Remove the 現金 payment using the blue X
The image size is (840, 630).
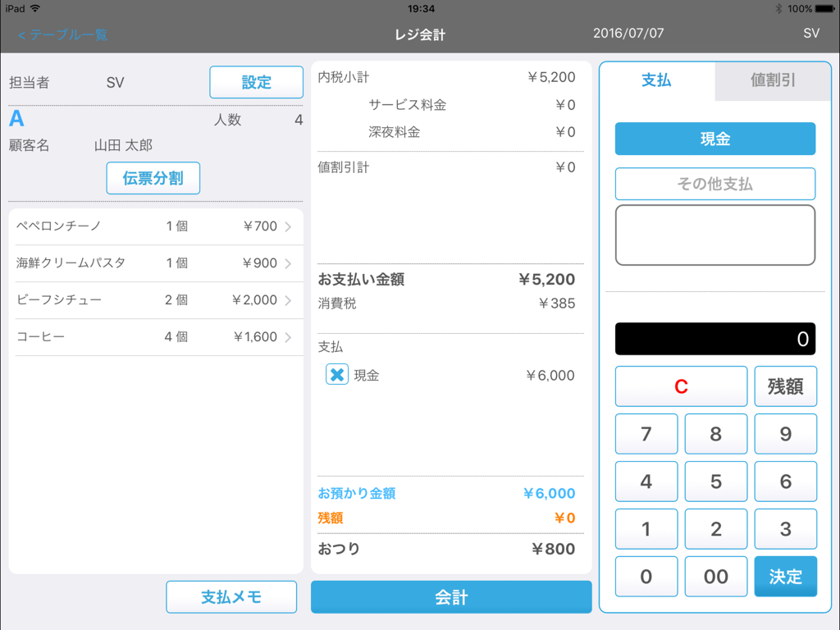pyautogui.click(x=335, y=375)
